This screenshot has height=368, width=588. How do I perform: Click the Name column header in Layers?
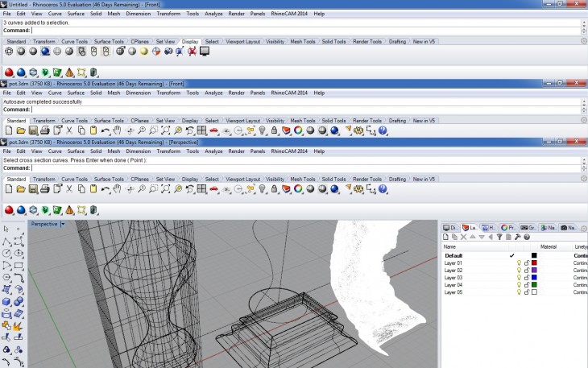pyautogui.click(x=450, y=246)
